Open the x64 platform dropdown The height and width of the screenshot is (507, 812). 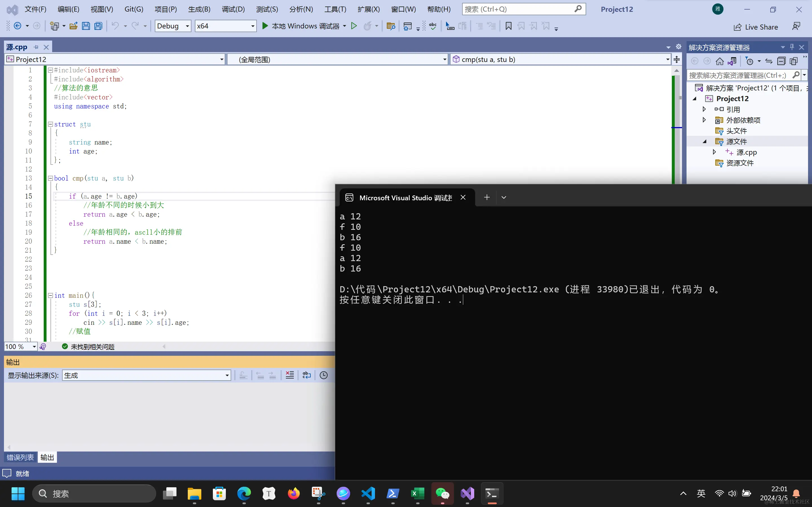coord(252,26)
